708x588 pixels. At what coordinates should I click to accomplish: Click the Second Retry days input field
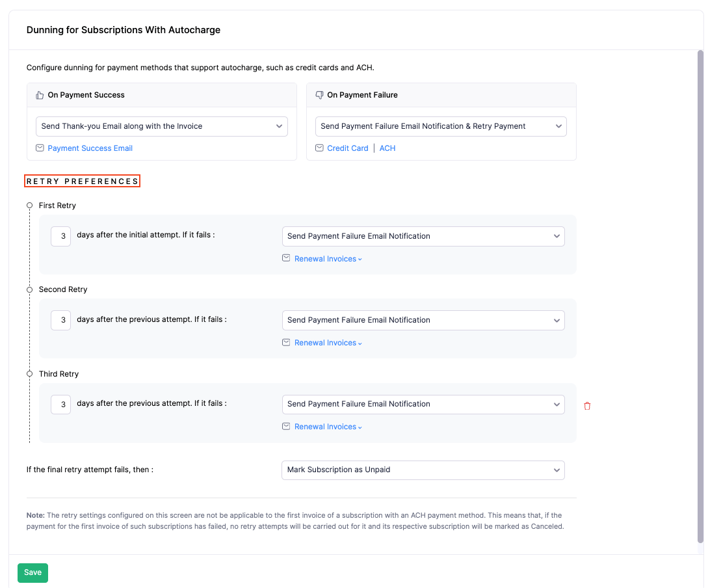click(x=60, y=320)
